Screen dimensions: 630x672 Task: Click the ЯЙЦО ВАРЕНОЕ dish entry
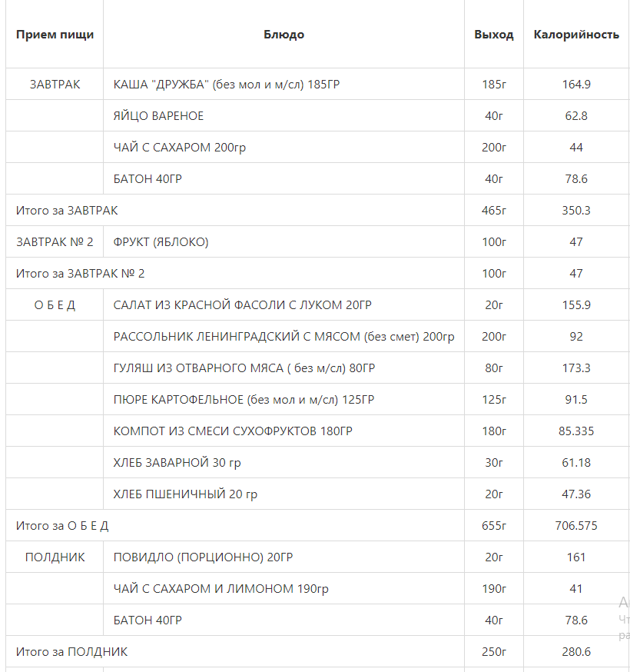point(158,116)
